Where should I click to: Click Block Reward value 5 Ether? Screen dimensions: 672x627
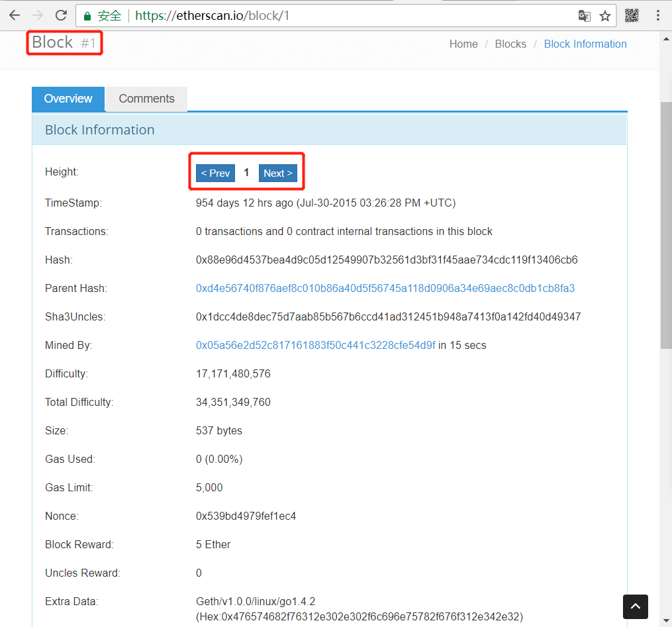click(213, 545)
